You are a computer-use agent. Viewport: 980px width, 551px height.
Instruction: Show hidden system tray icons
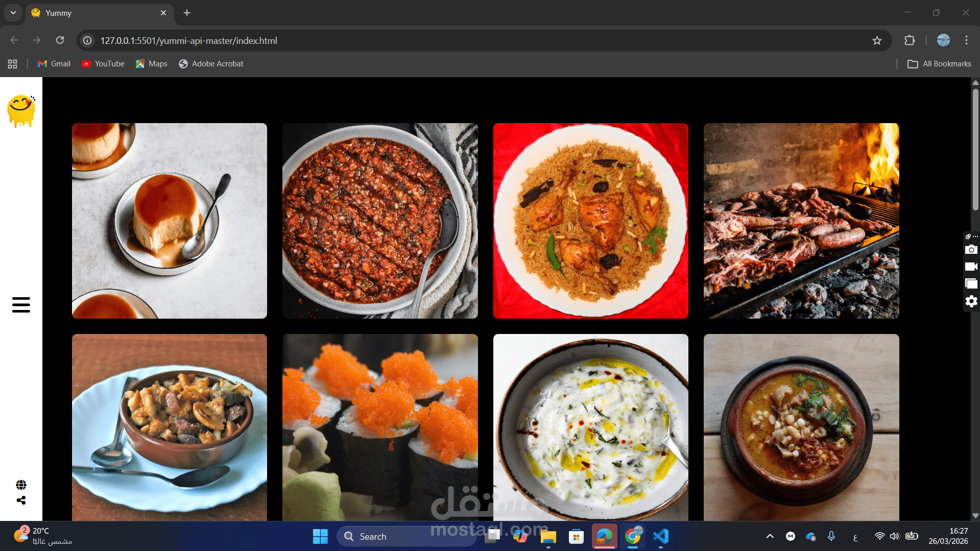pos(770,536)
